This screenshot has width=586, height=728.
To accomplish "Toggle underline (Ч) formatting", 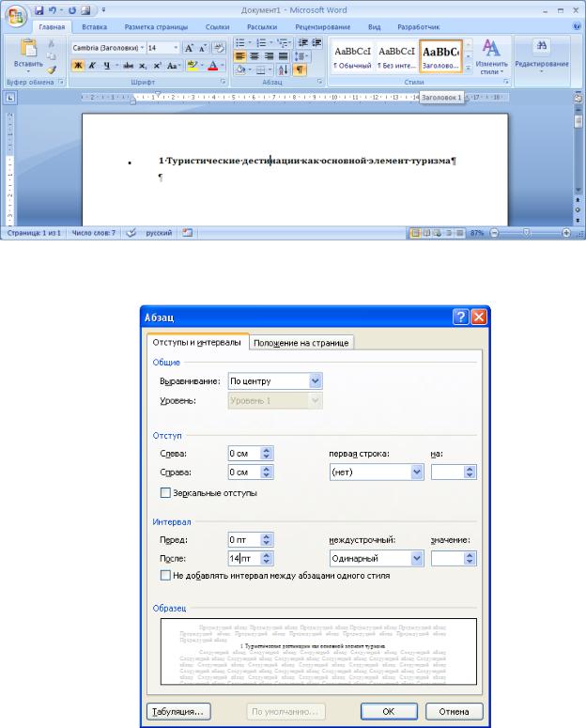I will point(106,66).
